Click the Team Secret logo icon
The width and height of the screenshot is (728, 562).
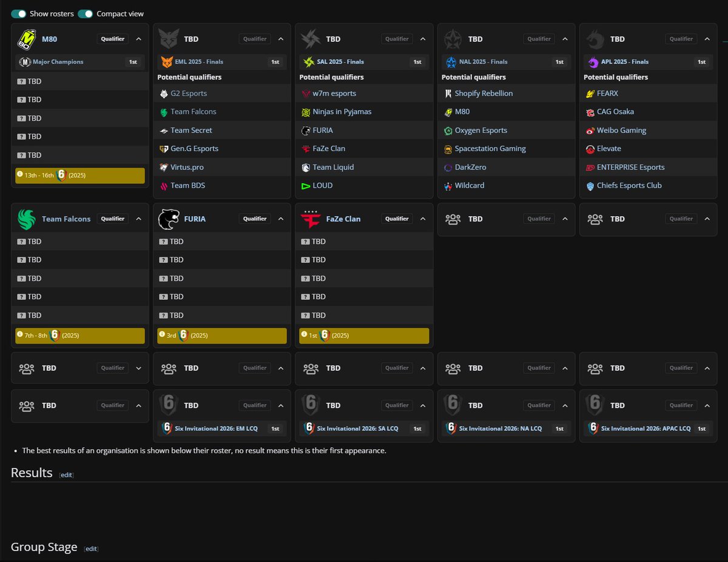(164, 130)
